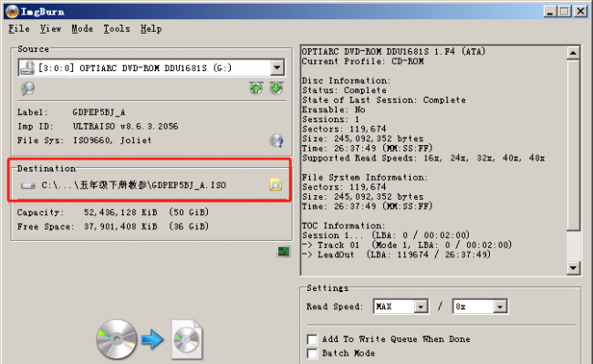Click the label value GDPEP5BJ_A

99,112
